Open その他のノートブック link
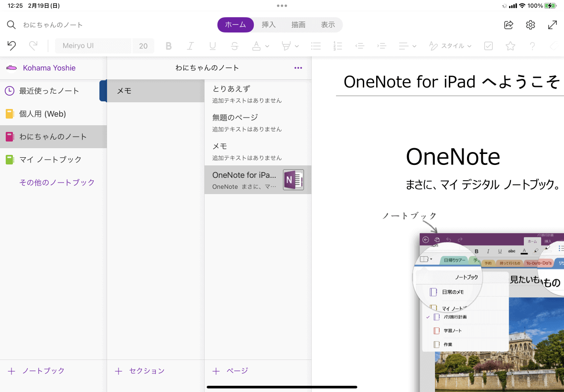 tap(57, 182)
